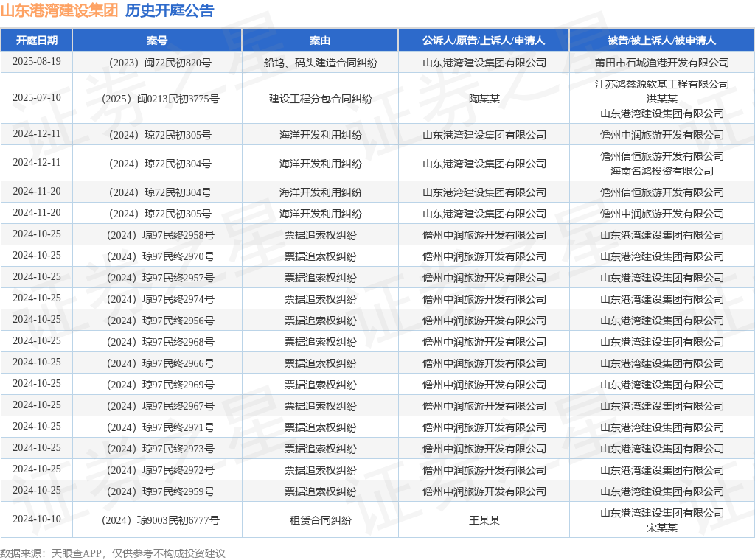Click the date 2025-07-10
The width and height of the screenshot is (755, 560).
[x=37, y=98]
